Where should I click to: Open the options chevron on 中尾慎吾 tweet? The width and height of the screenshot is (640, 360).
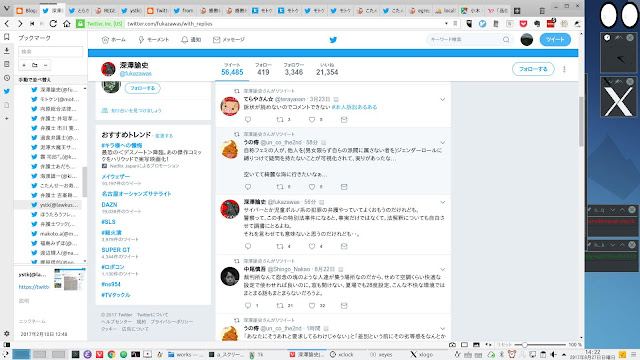point(442,269)
